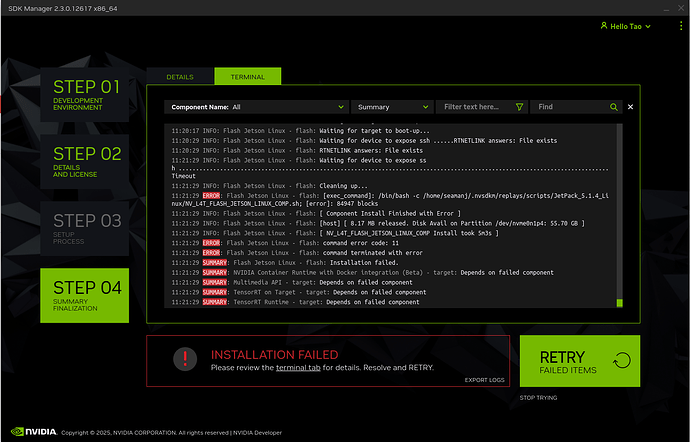Go to STEP 03 Setup Process
Image resolution: width=690 pixels, height=442 pixels.
pos(84,228)
